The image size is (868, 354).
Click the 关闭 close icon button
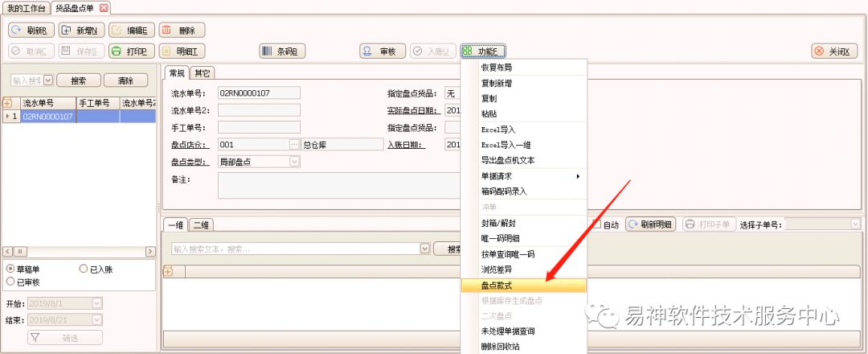[821, 51]
